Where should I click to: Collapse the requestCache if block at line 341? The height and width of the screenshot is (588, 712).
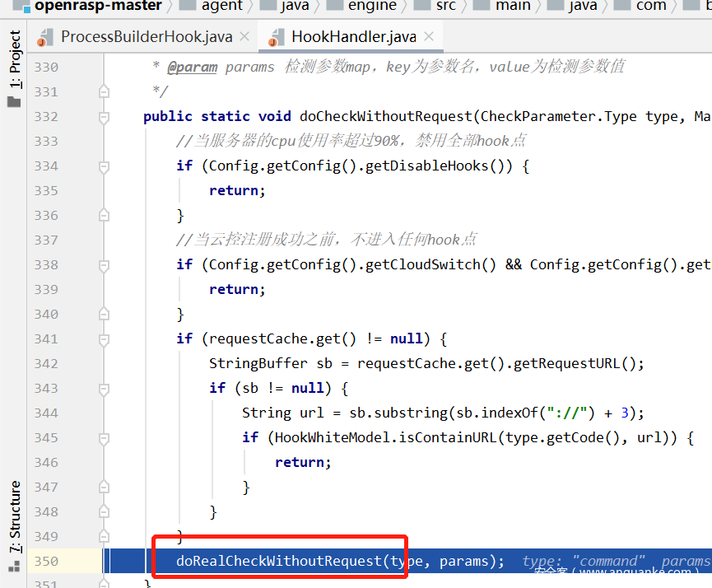point(104,338)
